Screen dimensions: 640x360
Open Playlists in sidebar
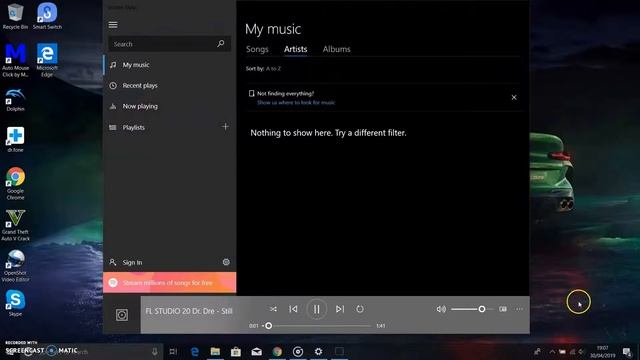(161, 127)
